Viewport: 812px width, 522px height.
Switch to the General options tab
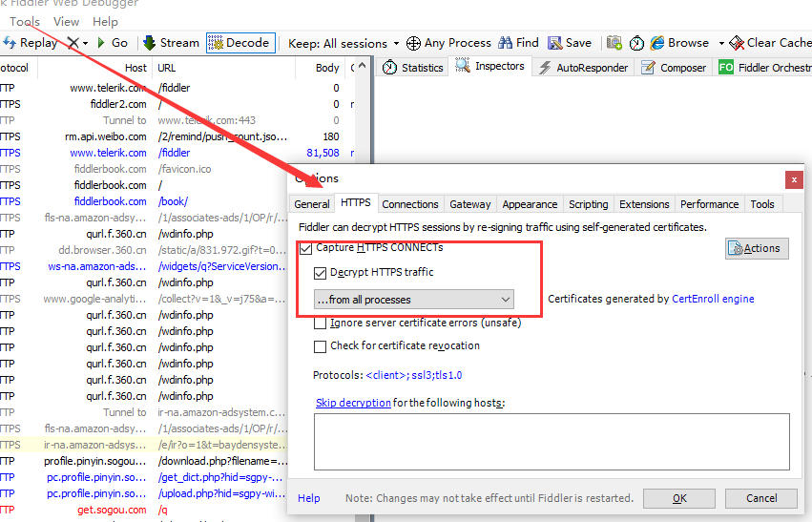coord(312,204)
